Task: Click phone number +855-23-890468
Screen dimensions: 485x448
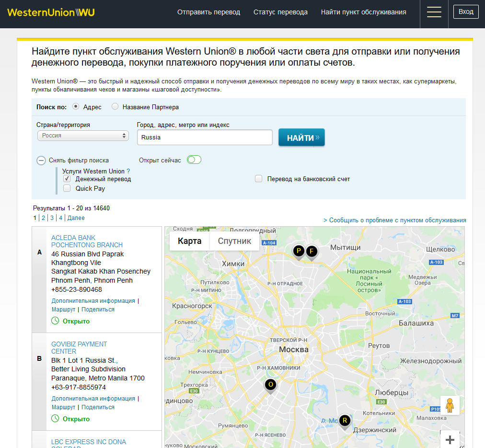Action: click(77, 290)
